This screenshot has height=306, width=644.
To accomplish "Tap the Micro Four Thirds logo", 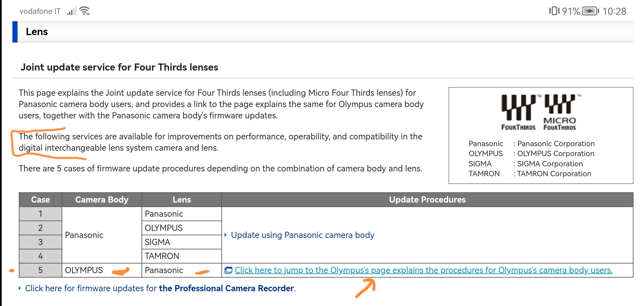I will click(x=560, y=112).
